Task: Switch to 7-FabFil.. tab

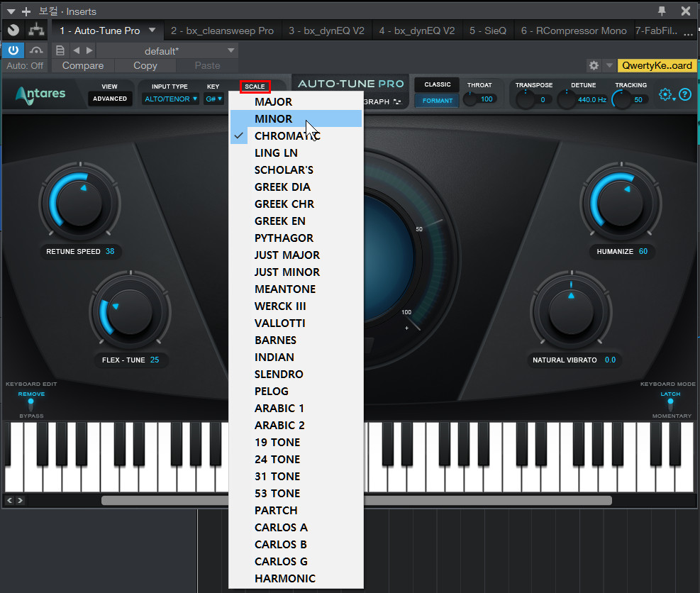Action: tap(656, 31)
